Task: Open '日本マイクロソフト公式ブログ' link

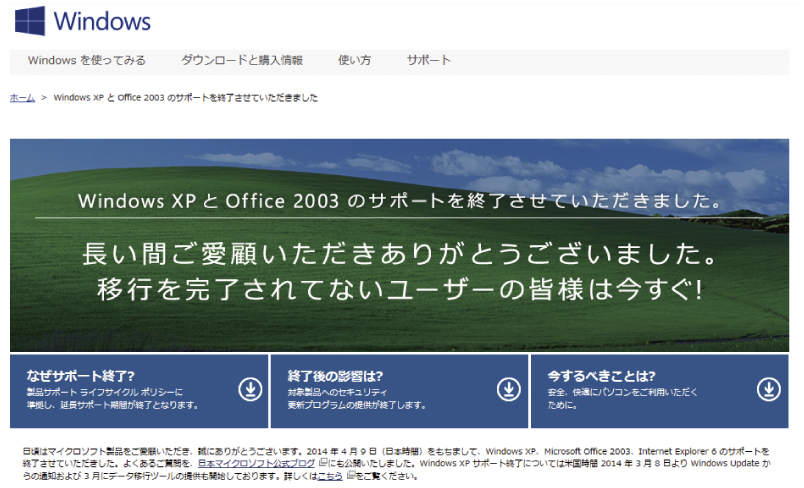Action: click(x=256, y=463)
